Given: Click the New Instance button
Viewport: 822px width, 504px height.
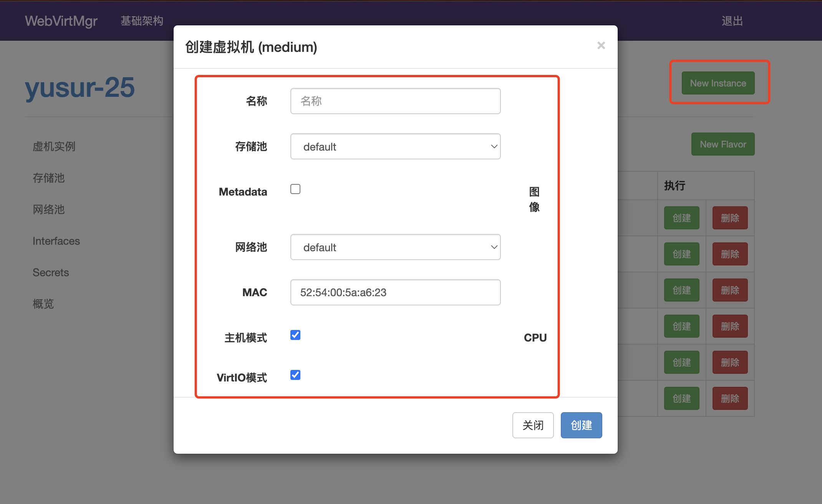Looking at the screenshot, I should click(718, 83).
